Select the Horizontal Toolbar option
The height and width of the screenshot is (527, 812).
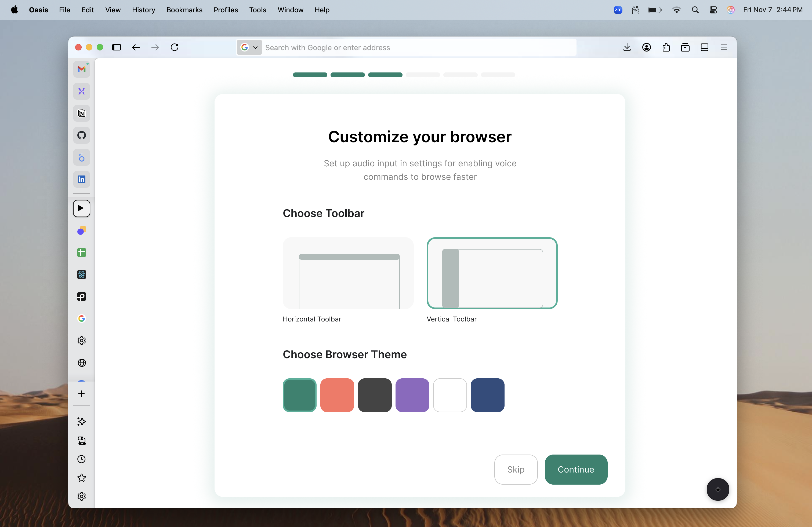click(x=348, y=273)
